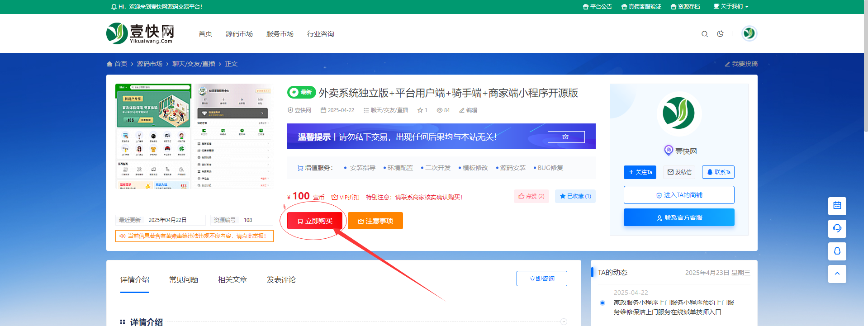Click the 聊天/交友/直播 category meta link

pos(386,110)
